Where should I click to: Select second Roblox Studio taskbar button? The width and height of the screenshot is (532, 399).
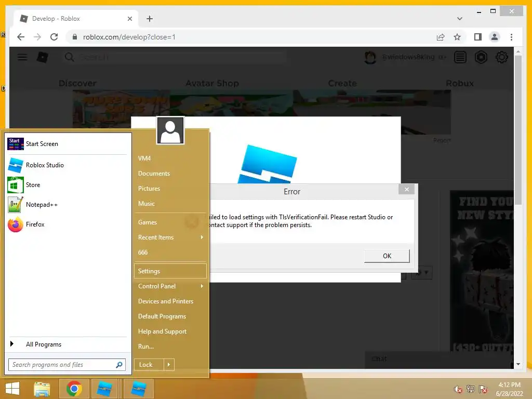[x=138, y=389]
